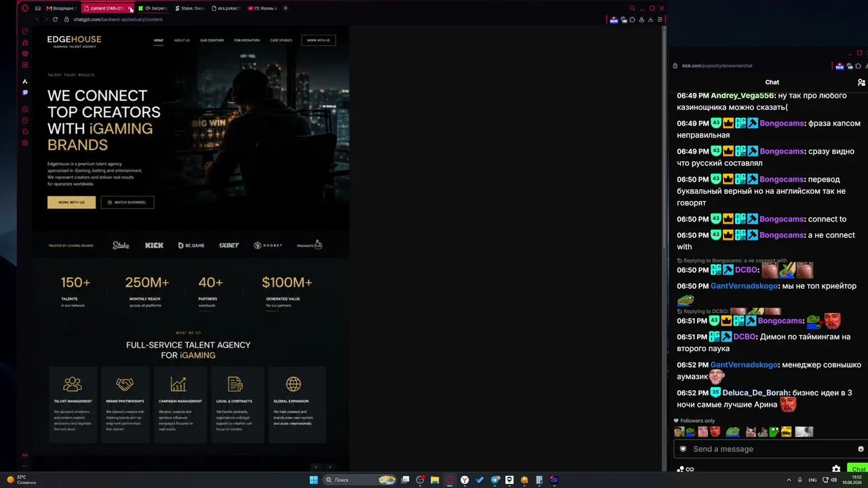Click the 1XBET brand logo
This screenshot has width=868, height=488.
[x=229, y=245]
